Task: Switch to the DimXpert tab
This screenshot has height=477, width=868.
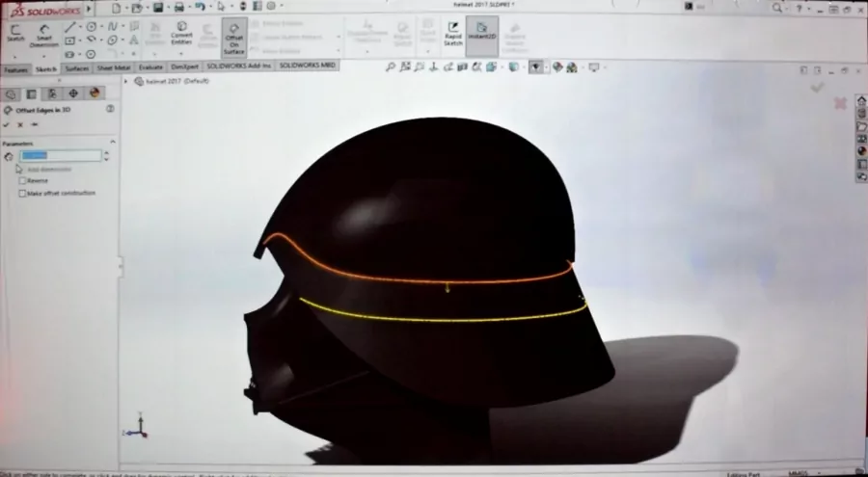Action: coord(184,66)
